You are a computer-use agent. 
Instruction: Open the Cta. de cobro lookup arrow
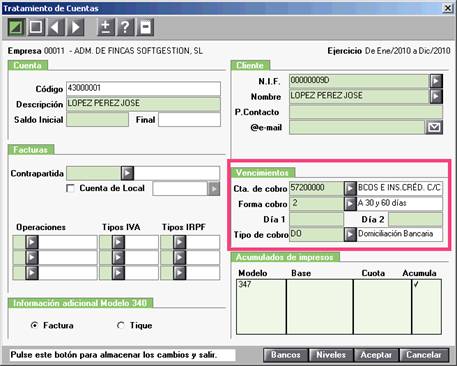click(x=350, y=188)
